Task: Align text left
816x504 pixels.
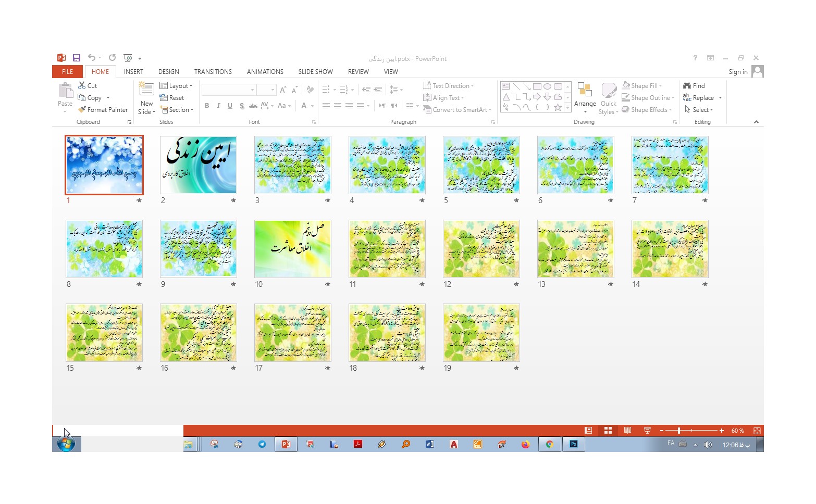Action: (x=326, y=106)
